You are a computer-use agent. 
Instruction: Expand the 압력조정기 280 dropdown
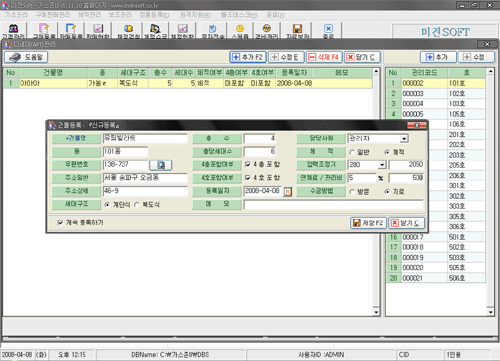coord(382,165)
